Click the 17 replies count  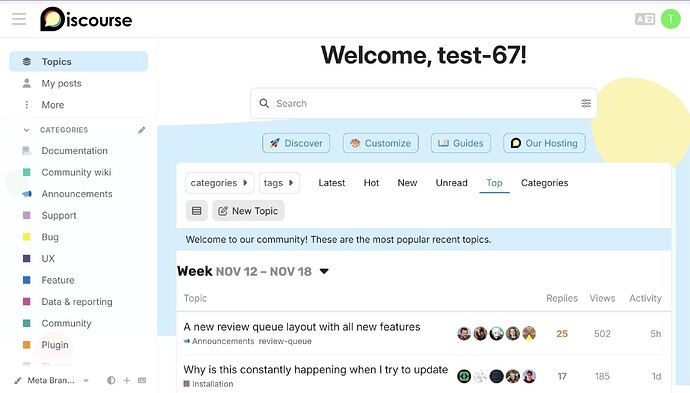coord(562,376)
